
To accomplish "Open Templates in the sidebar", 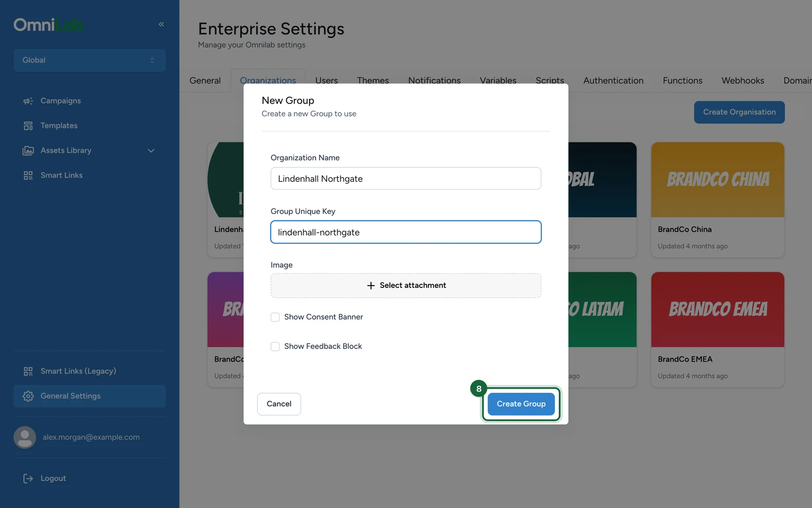I will (x=89, y=126).
